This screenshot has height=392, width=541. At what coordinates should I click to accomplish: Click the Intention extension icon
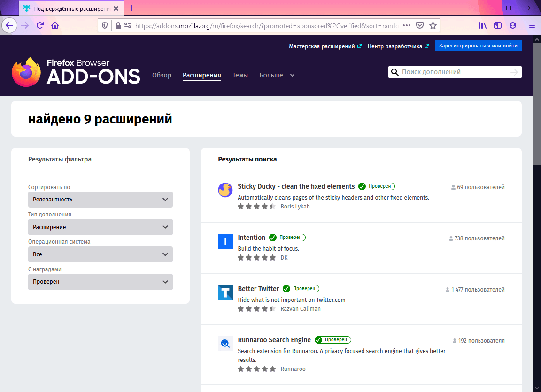(225, 241)
